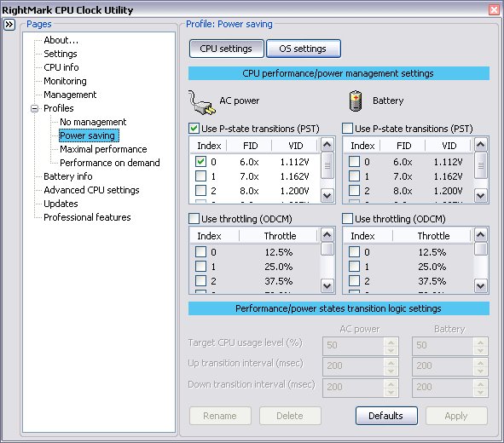Open the Battery info page

click(x=68, y=176)
